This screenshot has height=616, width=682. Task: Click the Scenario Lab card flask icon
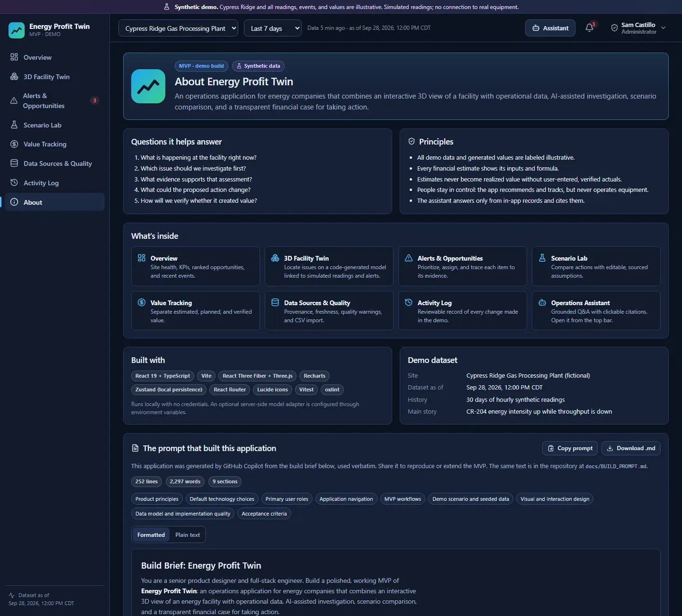542,258
